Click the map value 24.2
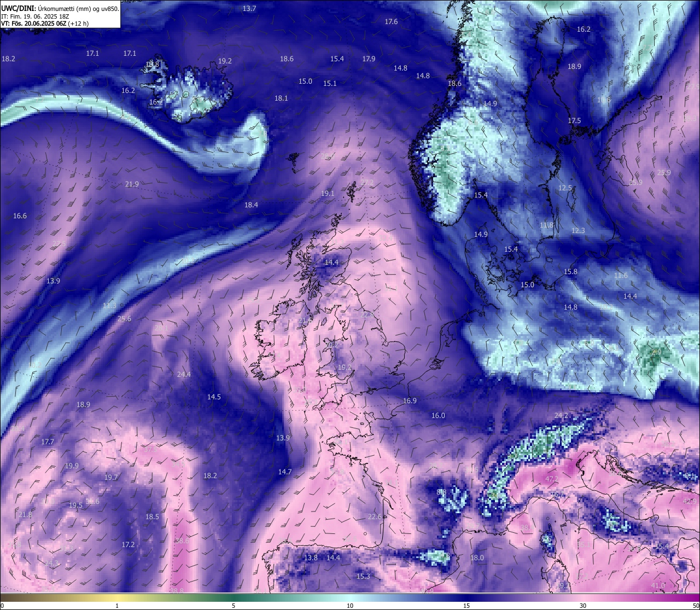Image resolution: width=700 pixels, height=610 pixels. click(561, 416)
